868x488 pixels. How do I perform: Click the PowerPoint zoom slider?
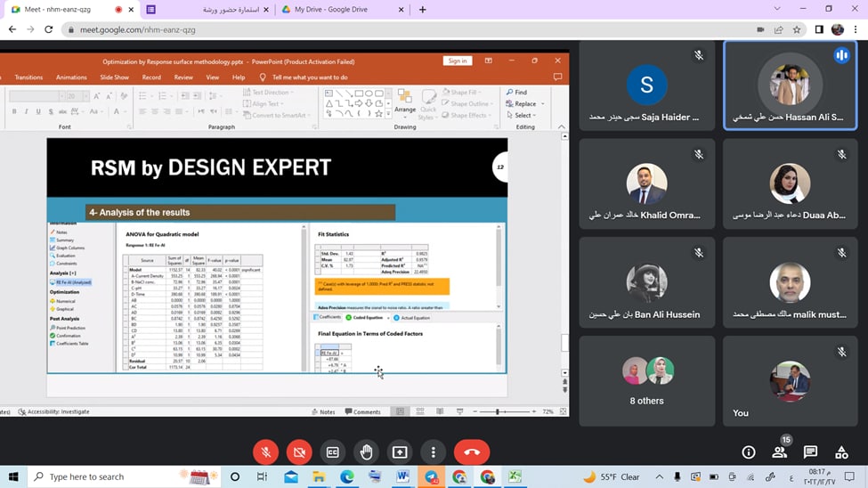pyautogui.click(x=498, y=411)
